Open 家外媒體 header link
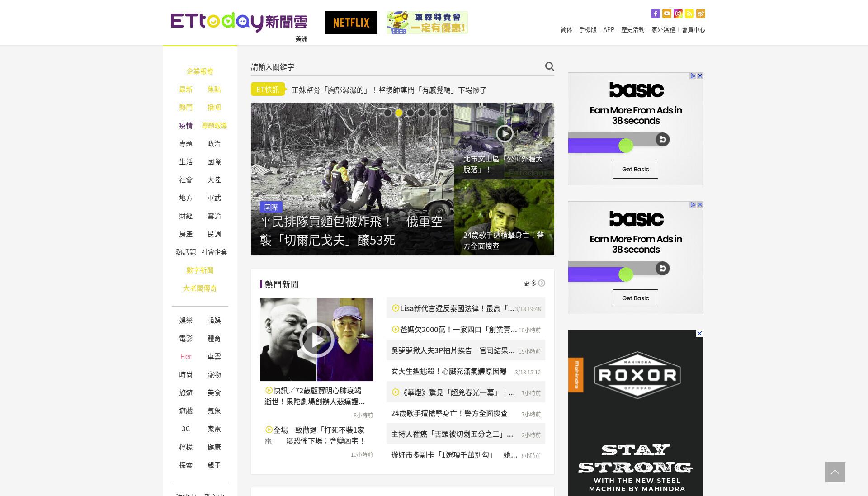This screenshot has height=496, width=868. tap(663, 30)
